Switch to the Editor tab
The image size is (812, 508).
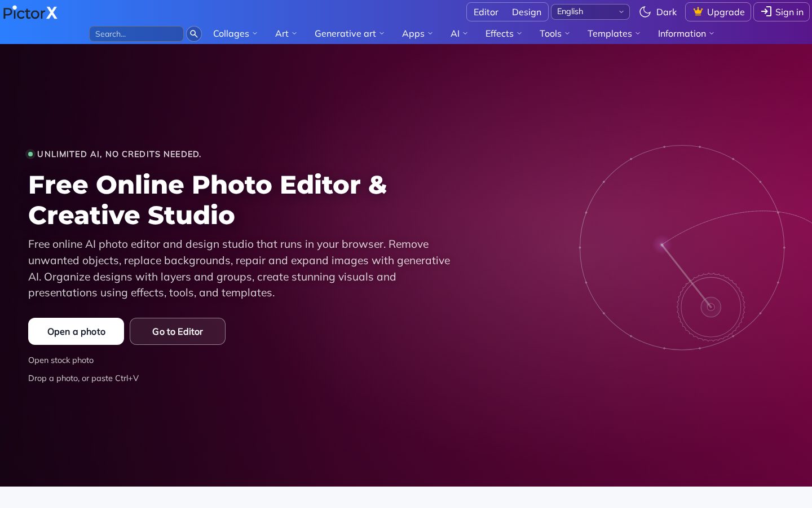coord(486,12)
